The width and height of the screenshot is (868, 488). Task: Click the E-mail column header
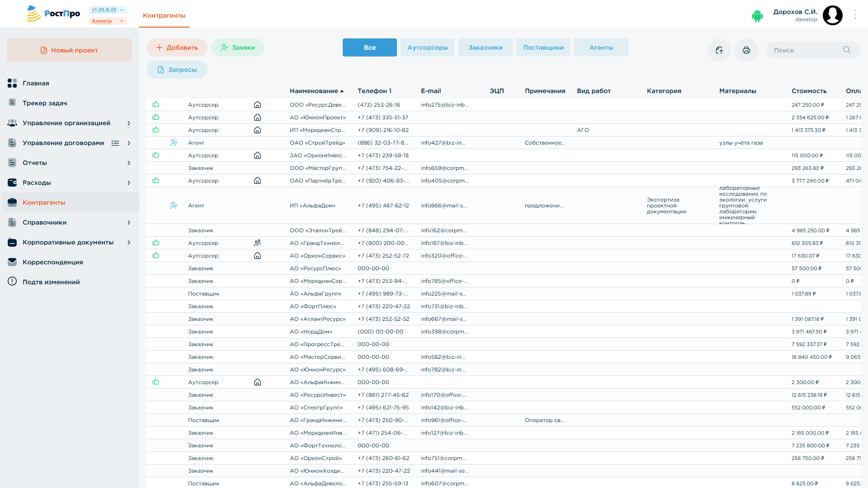point(430,91)
